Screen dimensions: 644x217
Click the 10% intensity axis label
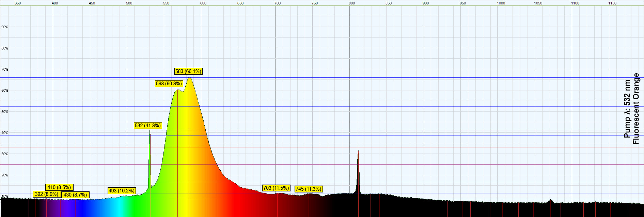[5, 196]
